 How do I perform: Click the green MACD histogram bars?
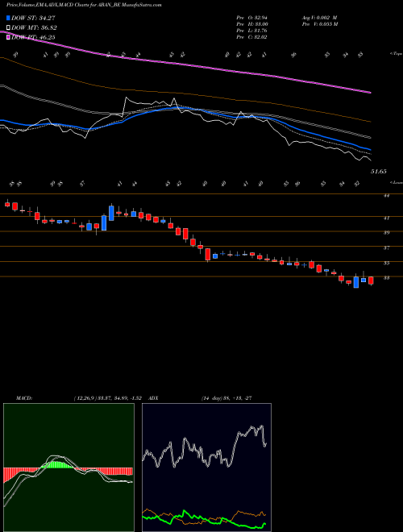tap(58, 465)
